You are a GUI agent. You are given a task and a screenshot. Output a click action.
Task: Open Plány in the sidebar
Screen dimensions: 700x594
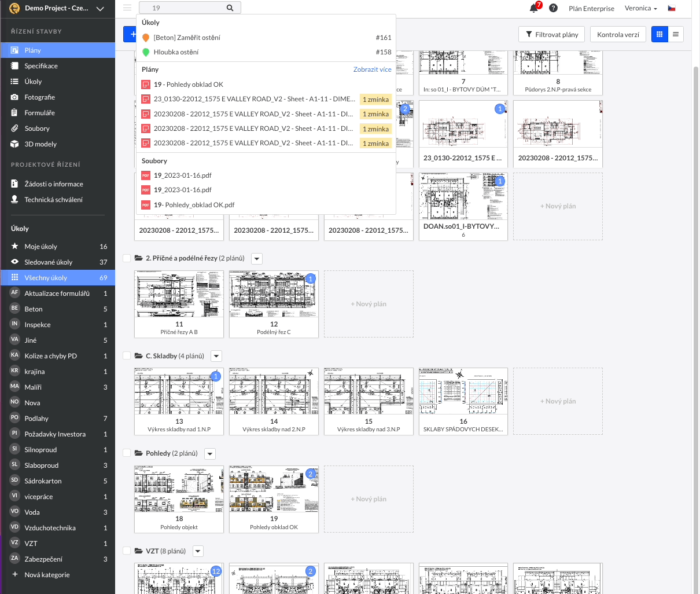point(57,50)
